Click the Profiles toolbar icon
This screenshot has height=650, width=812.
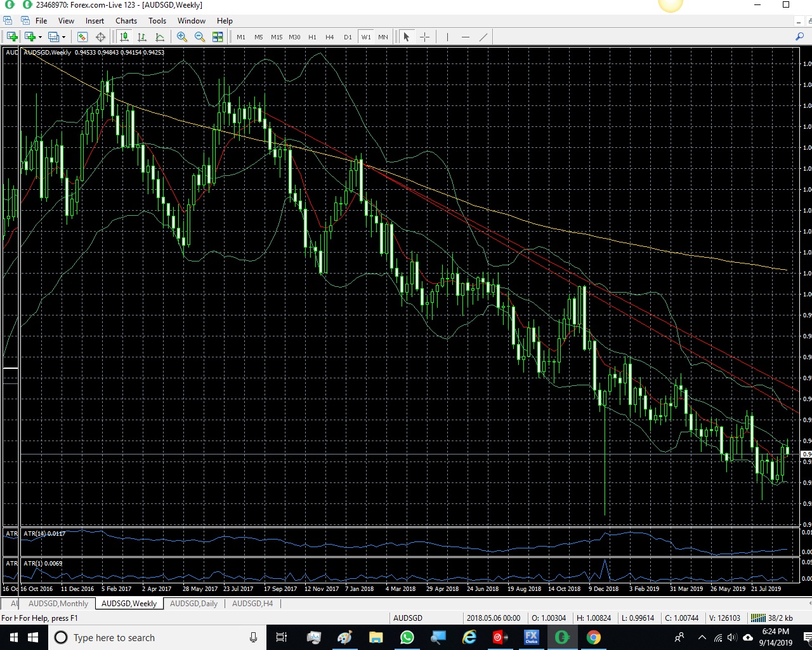click(x=54, y=37)
